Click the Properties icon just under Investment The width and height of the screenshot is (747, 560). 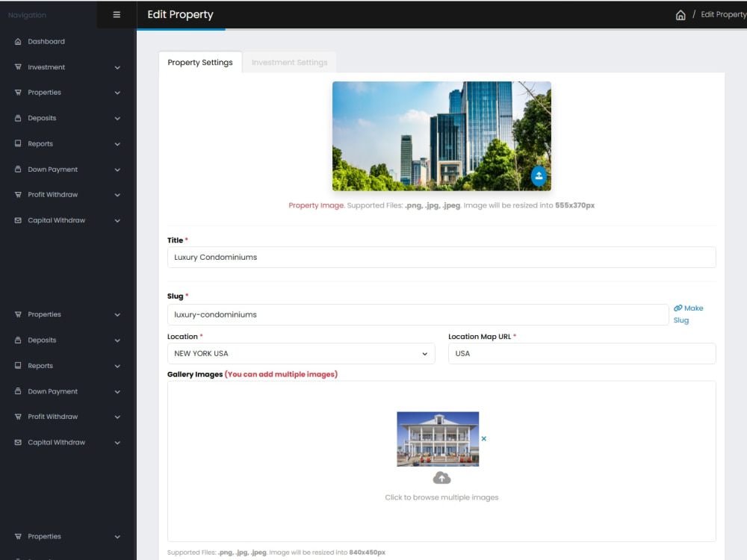click(x=18, y=93)
